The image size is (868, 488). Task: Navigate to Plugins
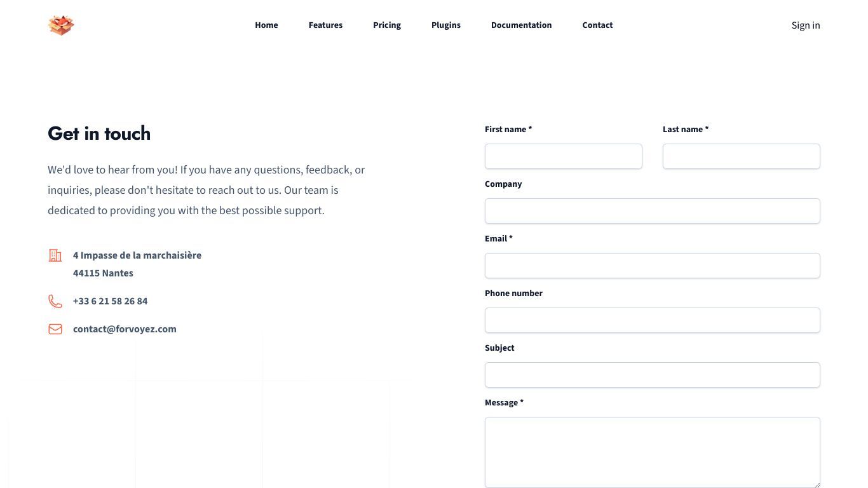tap(446, 25)
